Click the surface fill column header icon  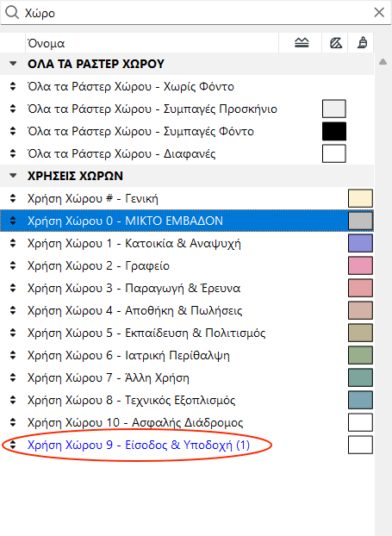pyautogui.click(x=302, y=43)
